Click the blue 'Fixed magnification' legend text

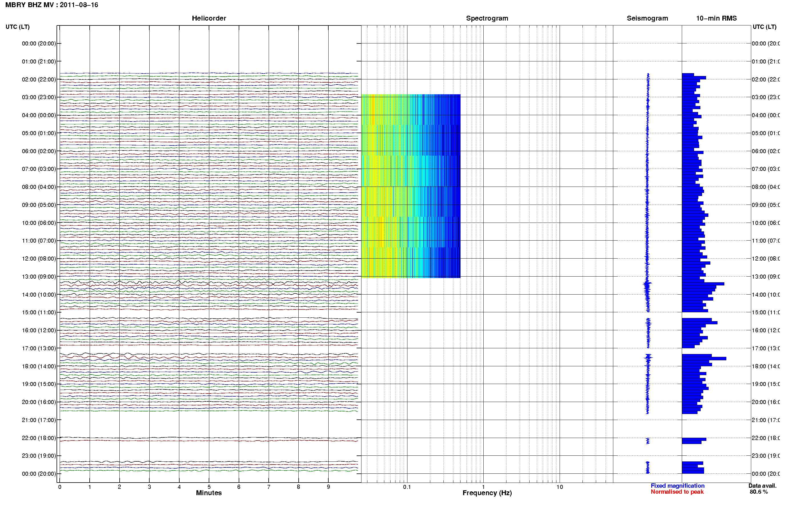[x=678, y=486]
